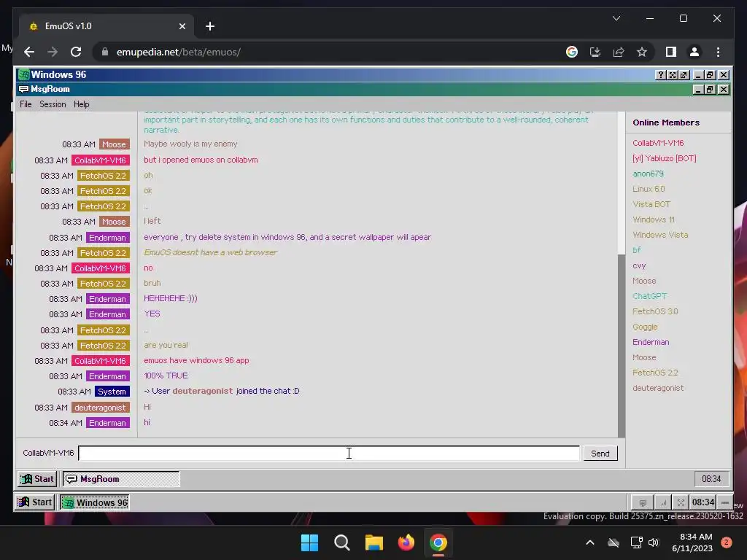Screen dimensions: 747x560
Task: Click the 08:34 clock in EmuOS tray
Action: [x=703, y=502]
